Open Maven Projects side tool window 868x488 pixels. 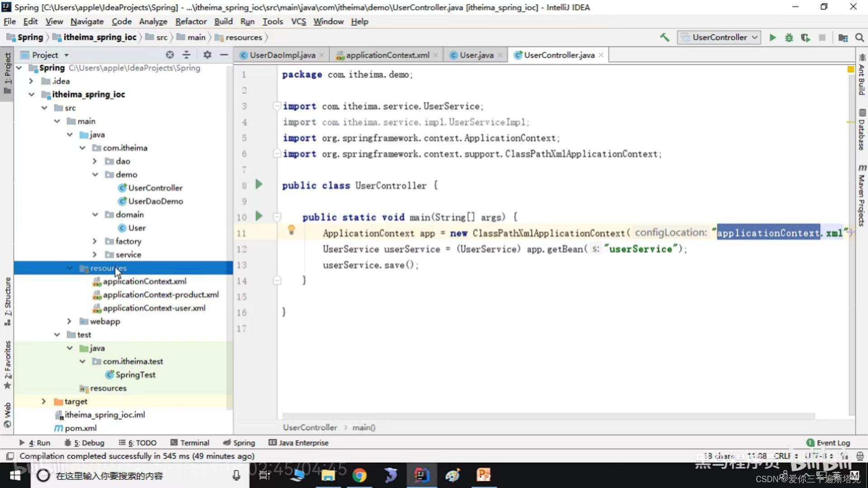point(862,195)
